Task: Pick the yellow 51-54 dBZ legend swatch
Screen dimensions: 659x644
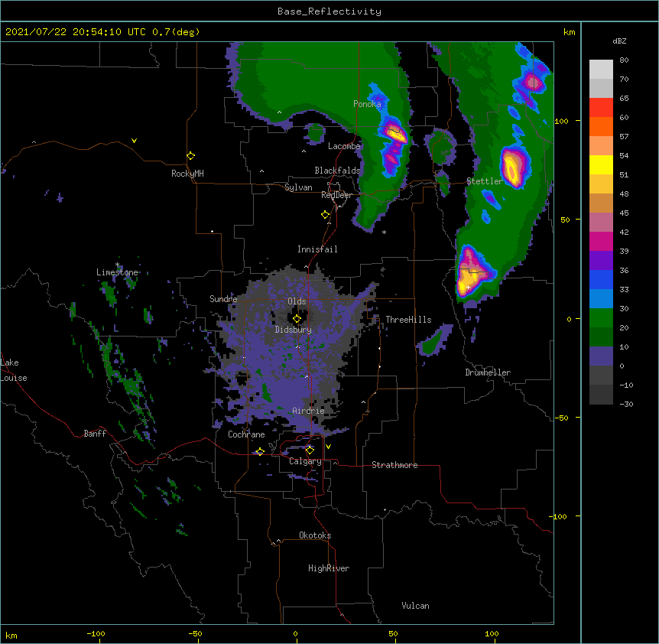Action: click(601, 165)
